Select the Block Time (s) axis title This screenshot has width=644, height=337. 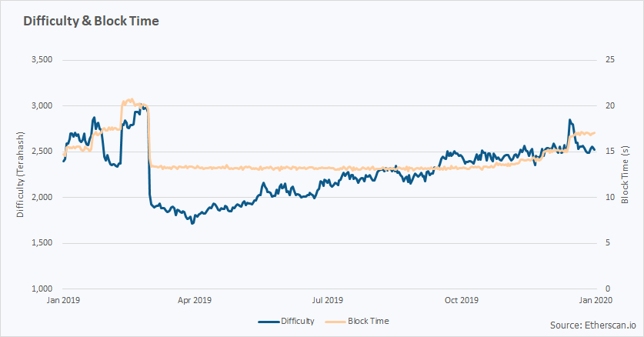click(626, 173)
